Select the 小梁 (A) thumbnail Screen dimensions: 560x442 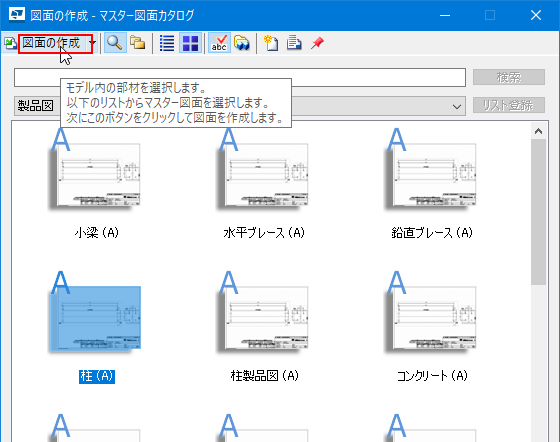coord(95,169)
